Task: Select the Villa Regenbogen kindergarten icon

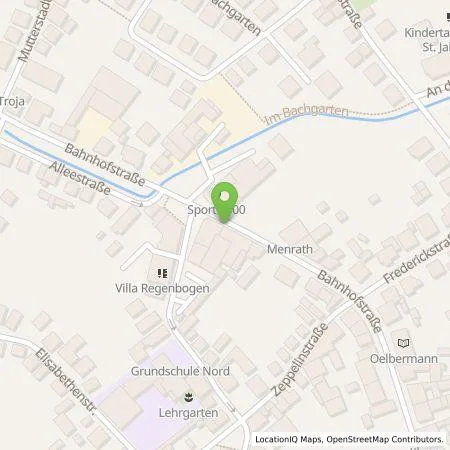Action: coord(162,274)
